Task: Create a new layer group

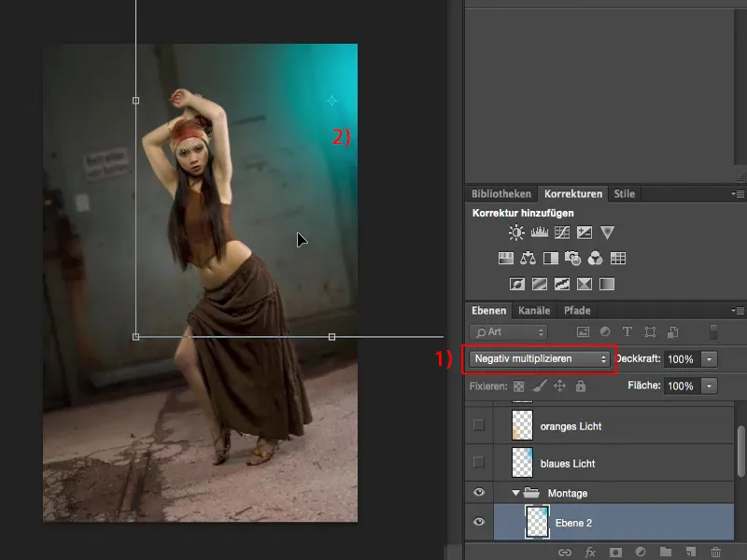Action: click(x=666, y=552)
